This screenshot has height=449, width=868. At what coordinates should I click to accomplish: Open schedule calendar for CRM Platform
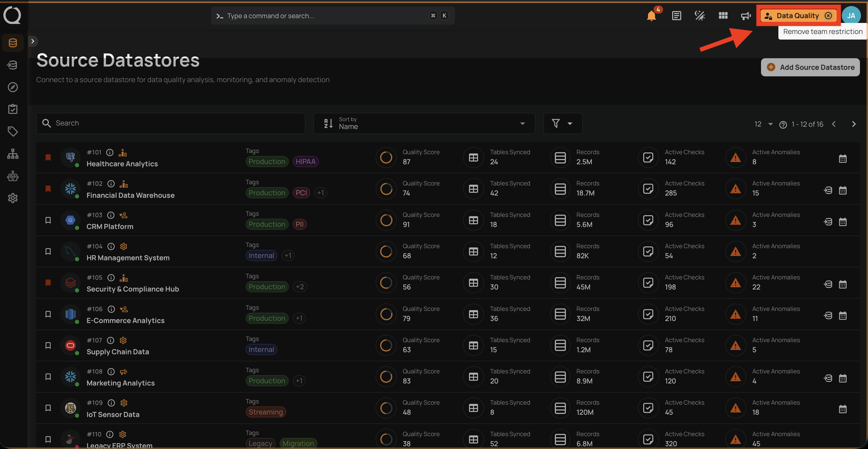842,222
